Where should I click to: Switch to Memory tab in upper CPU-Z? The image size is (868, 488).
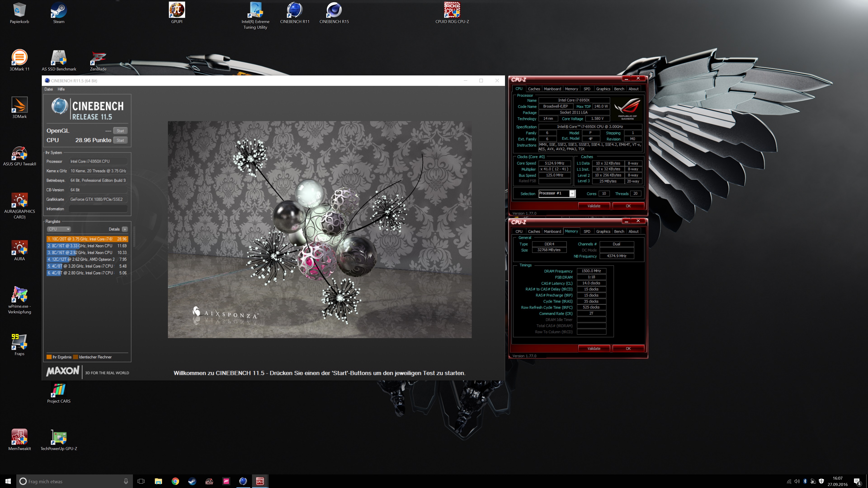point(571,89)
